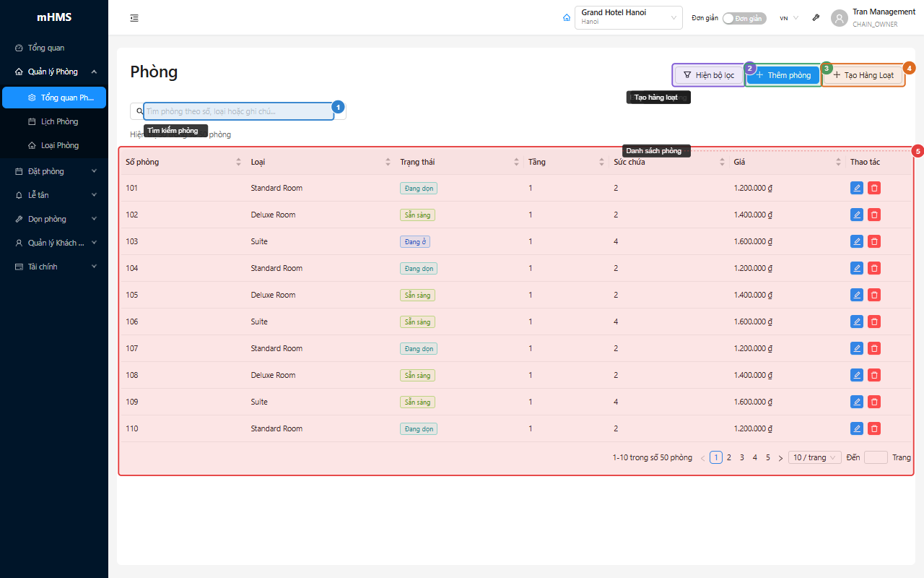The height and width of the screenshot is (578, 924).
Task: Go to pagination page 2
Action: (x=729, y=457)
